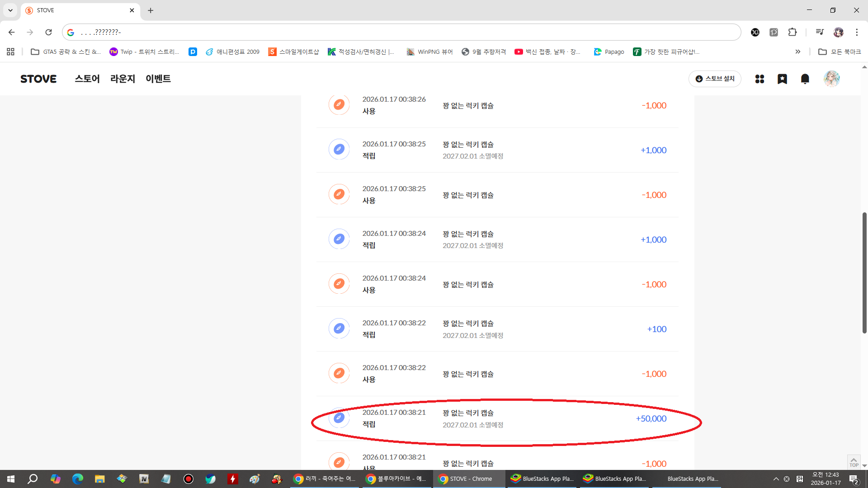
Task: Open the notifications bell icon
Action: 805,79
